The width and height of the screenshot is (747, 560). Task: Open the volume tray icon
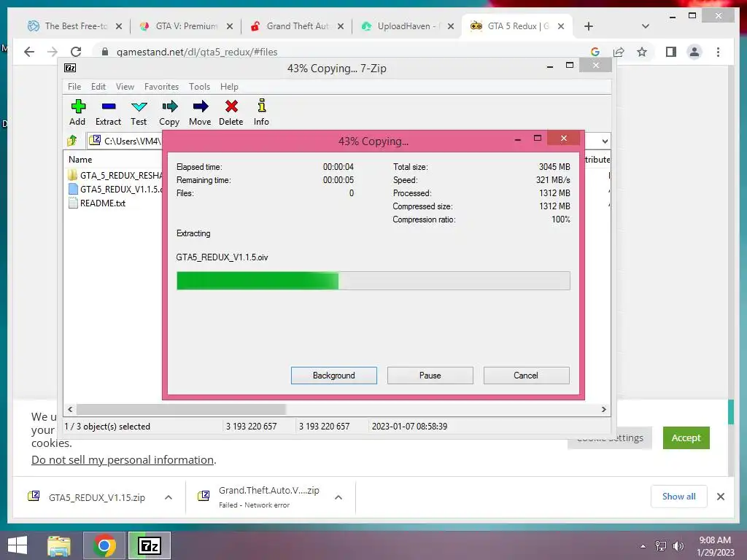click(x=678, y=546)
